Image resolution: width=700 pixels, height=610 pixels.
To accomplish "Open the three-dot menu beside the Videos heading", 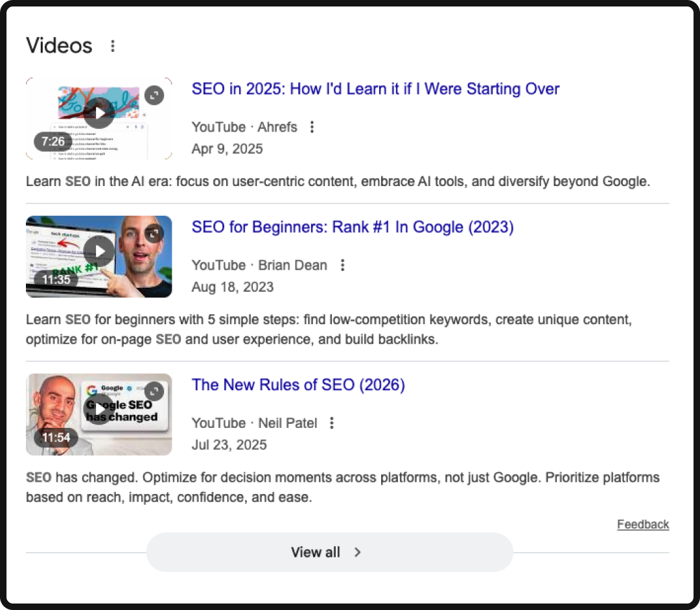I will 113,45.
